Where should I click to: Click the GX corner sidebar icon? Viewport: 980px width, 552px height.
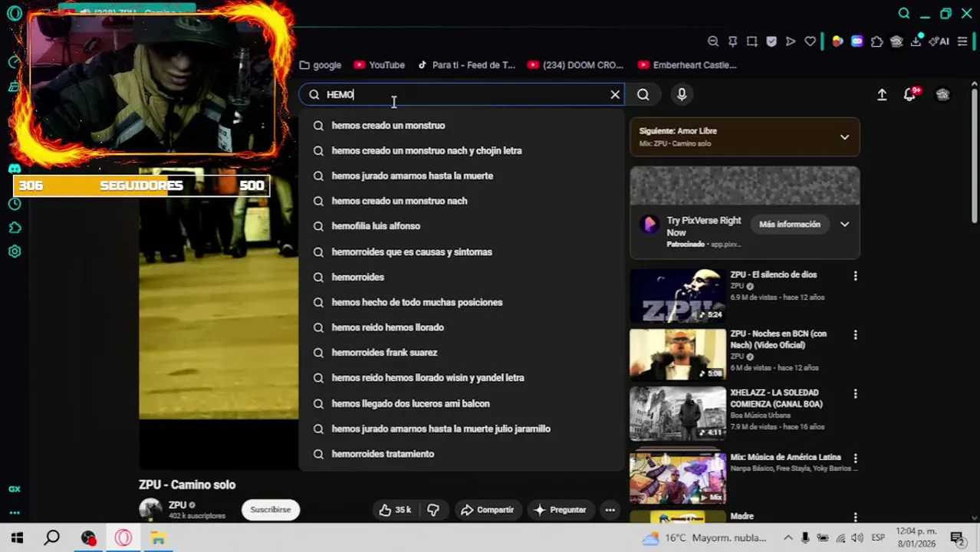(x=14, y=489)
